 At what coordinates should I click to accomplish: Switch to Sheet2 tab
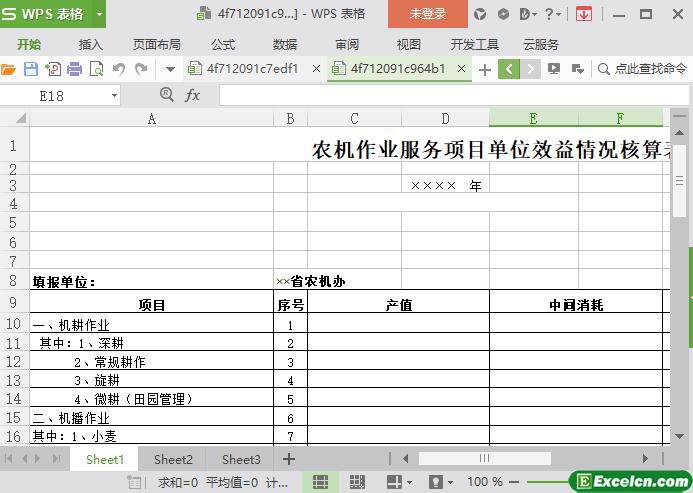pyautogui.click(x=173, y=459)
